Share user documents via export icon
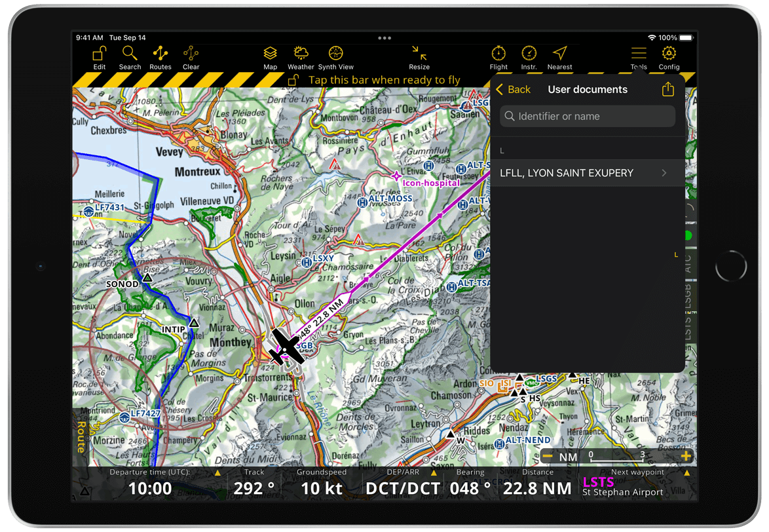This screenshot has height=532, width=769. point(668,89)
